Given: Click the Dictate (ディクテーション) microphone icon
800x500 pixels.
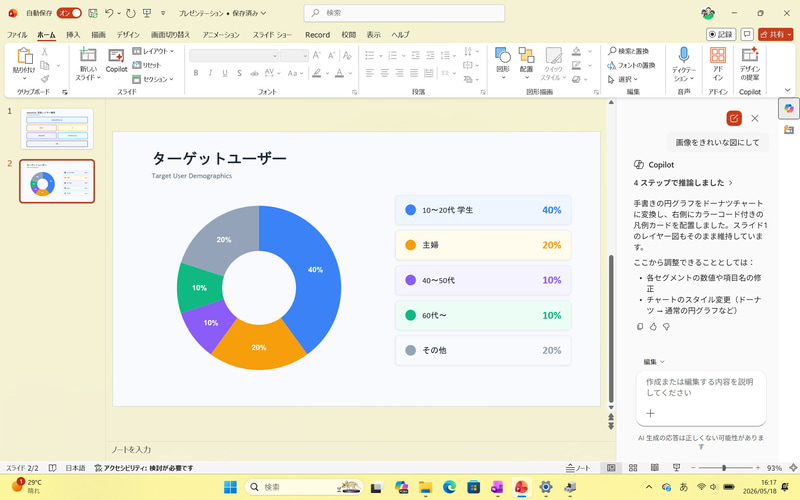Looking at the screenshot, I should click(684, 55).
